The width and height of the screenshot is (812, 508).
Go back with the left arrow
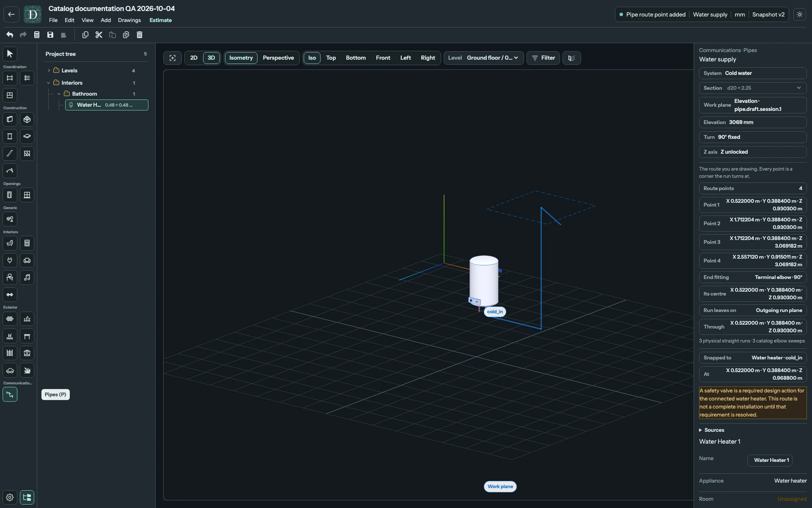coord(11,14)
